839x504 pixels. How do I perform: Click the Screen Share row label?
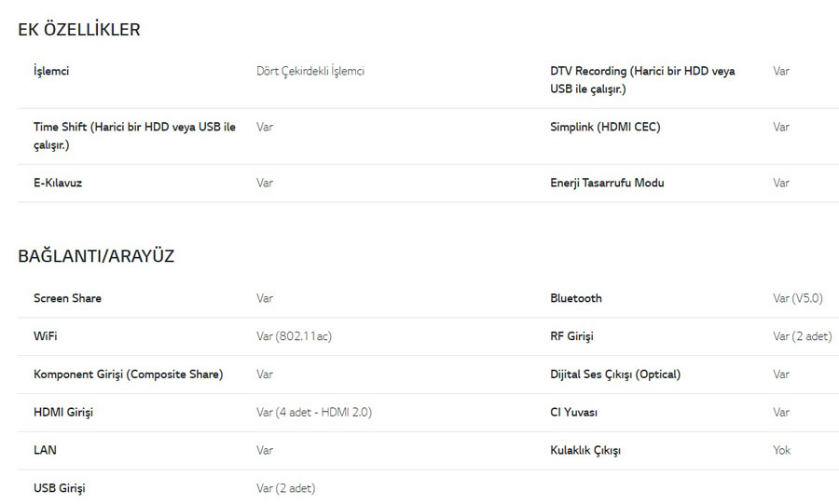[67, 298]
